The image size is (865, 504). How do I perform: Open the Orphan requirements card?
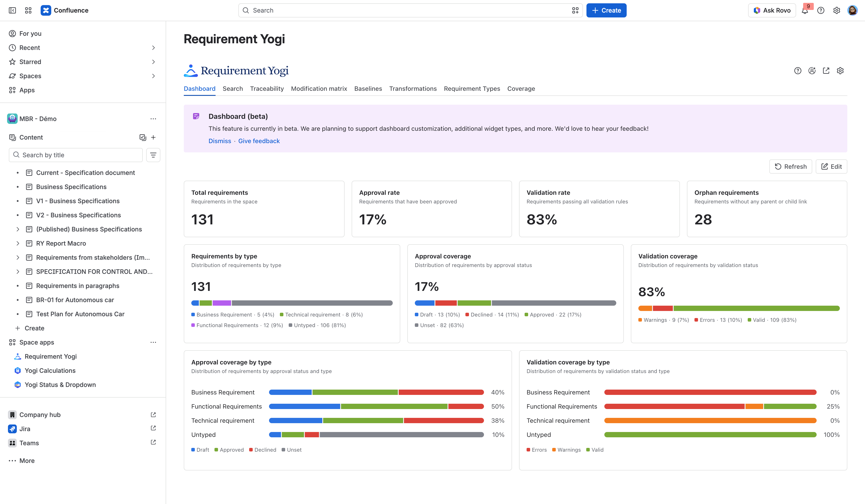[x=767, y=209]
